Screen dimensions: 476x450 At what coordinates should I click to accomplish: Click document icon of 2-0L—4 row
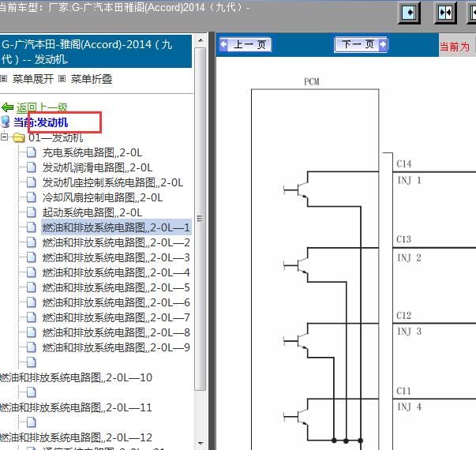(x=32, y=272)
